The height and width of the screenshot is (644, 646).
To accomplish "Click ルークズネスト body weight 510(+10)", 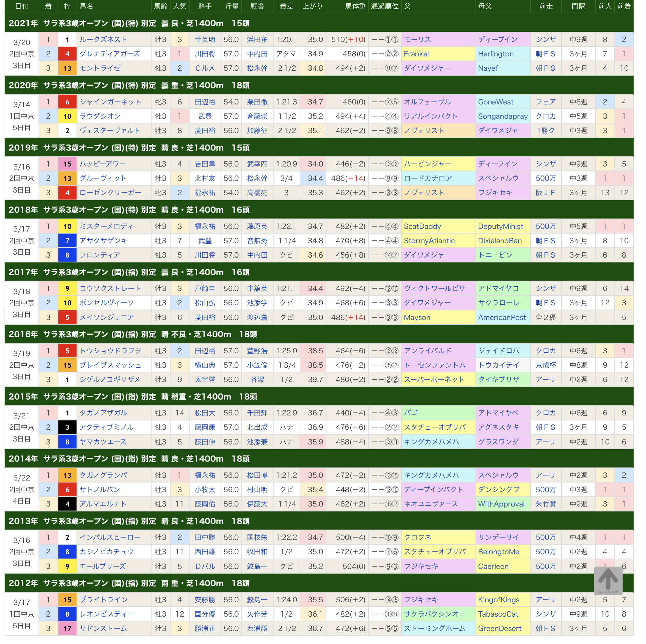I will (348, 39).
